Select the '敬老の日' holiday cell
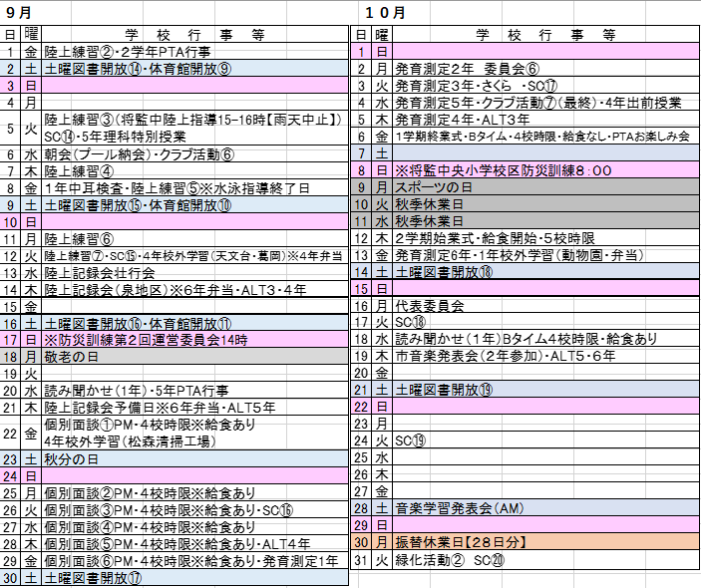Image resolution: width=701 pixels, height=588 pixels. [x=194, y=357]
